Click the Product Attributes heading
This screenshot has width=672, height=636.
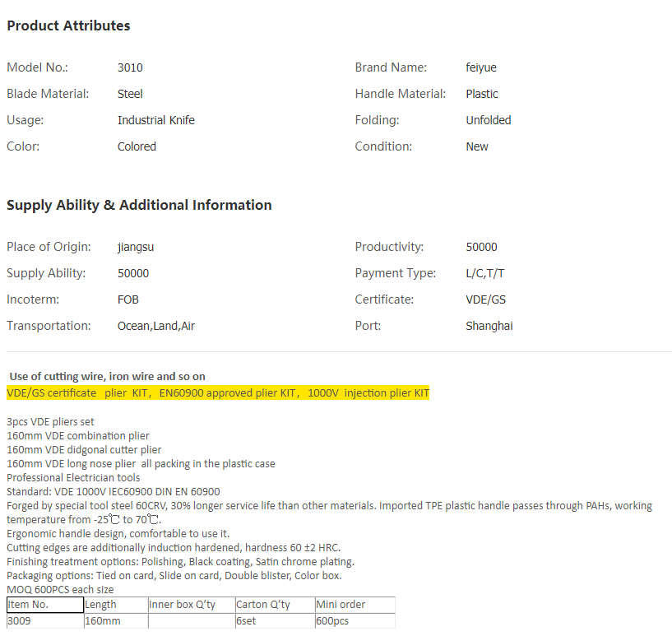click(68, 26)
